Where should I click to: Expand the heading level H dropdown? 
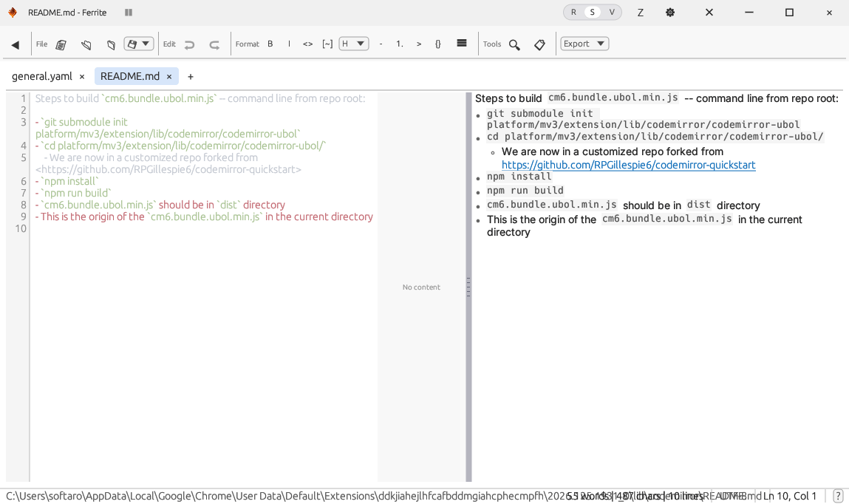354,44
